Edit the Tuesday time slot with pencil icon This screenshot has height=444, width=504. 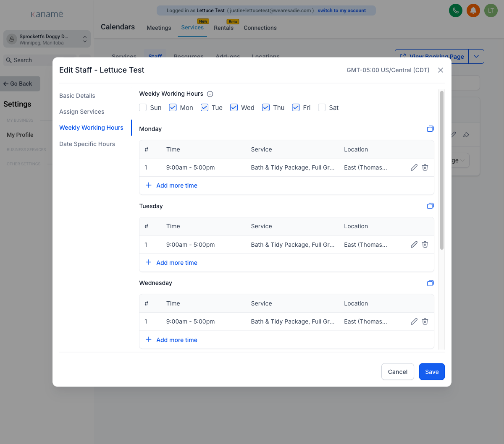coord(414,244)
